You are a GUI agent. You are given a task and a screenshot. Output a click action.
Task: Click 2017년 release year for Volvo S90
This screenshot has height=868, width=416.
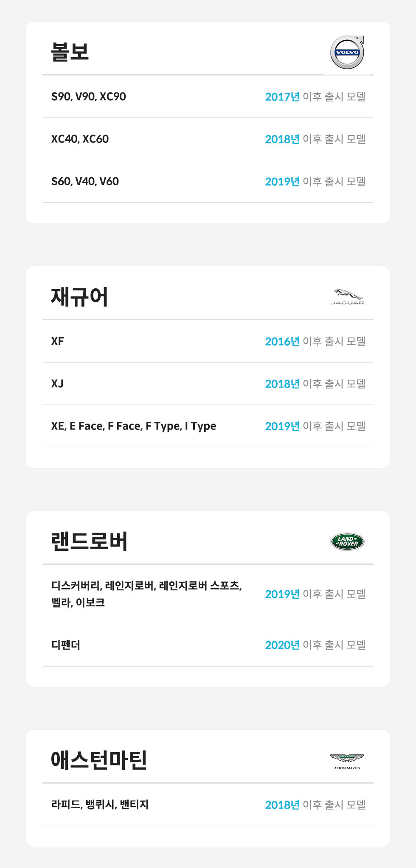coord(282,97)
